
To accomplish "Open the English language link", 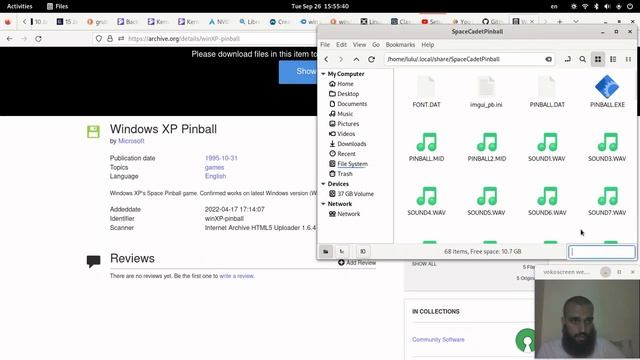I will point(216,176).
